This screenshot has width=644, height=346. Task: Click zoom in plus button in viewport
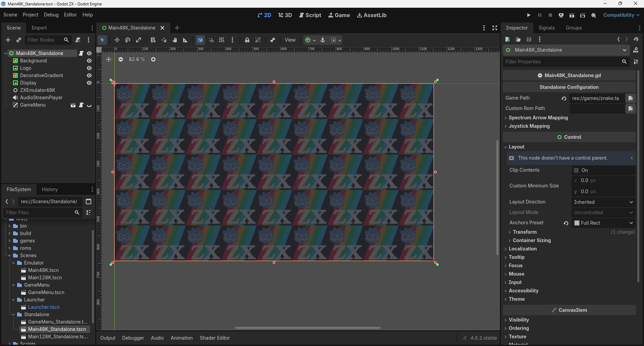click(153, 59)
